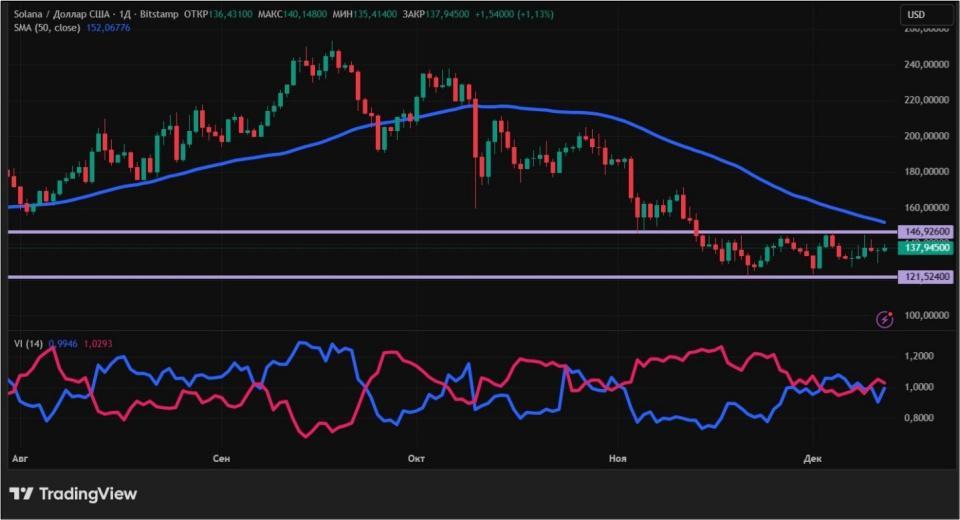
Task: Click the TradingView logo
Action: (x=73, y=494)
